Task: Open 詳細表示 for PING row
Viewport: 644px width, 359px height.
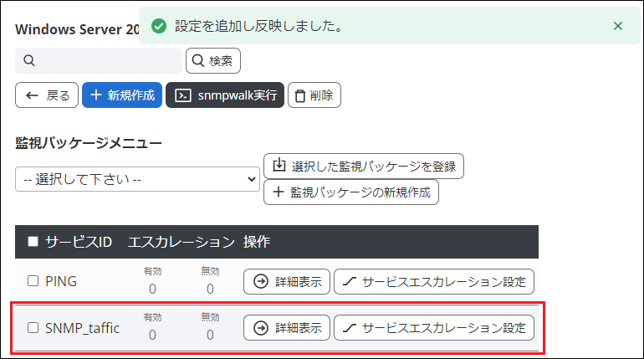Action: [x=287, y=282]
